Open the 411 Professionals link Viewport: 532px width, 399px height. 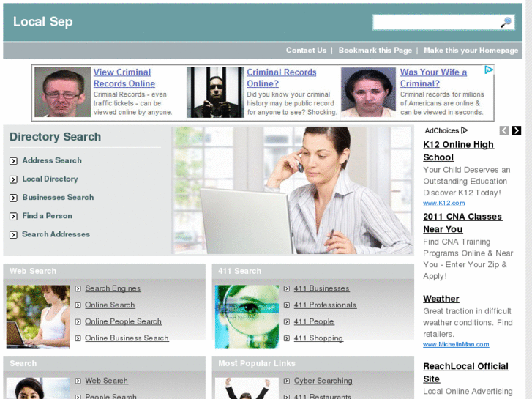(325, 305)
